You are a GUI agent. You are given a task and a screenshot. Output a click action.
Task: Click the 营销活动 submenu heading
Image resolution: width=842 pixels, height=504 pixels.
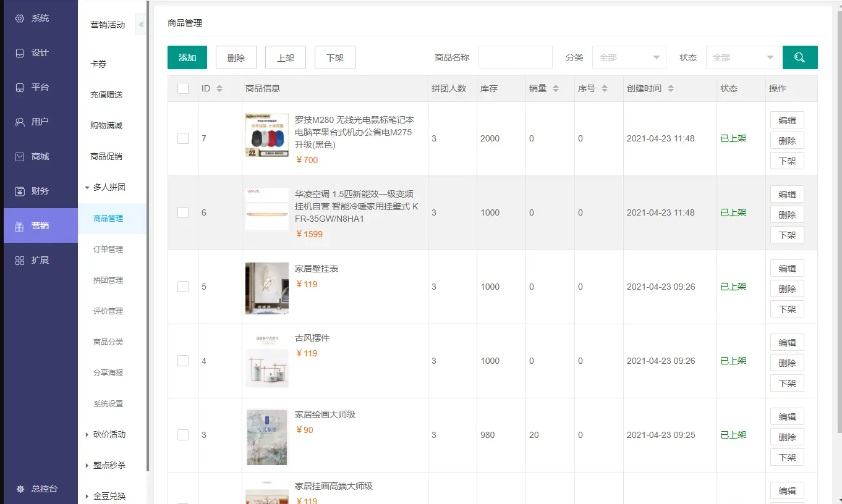pos(108,25)
